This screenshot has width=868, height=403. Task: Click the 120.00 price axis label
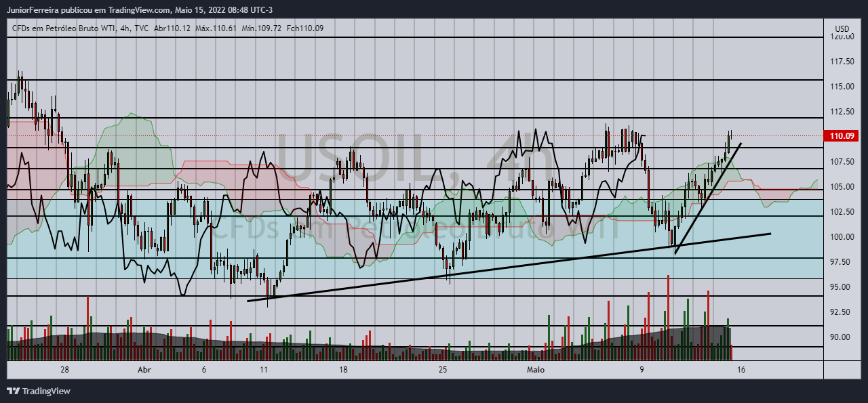coord(842,37)
